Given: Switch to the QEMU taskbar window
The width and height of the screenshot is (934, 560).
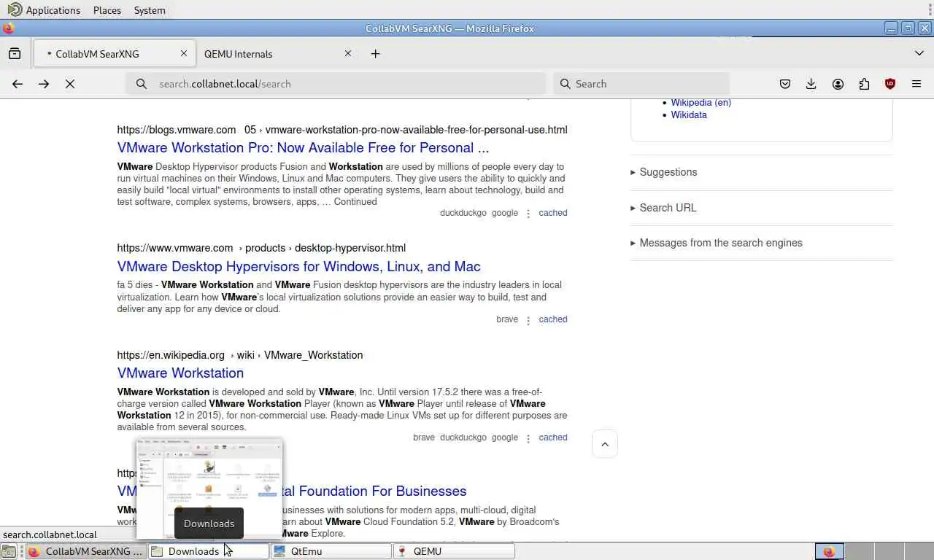Looking at the screenshot, I should [454, 551].
